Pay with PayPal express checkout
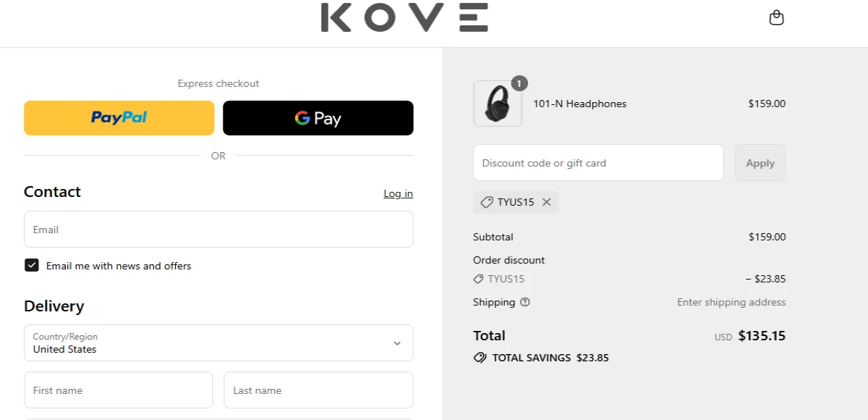This screenshot has height=420, width=868. [x=119, y=118]
